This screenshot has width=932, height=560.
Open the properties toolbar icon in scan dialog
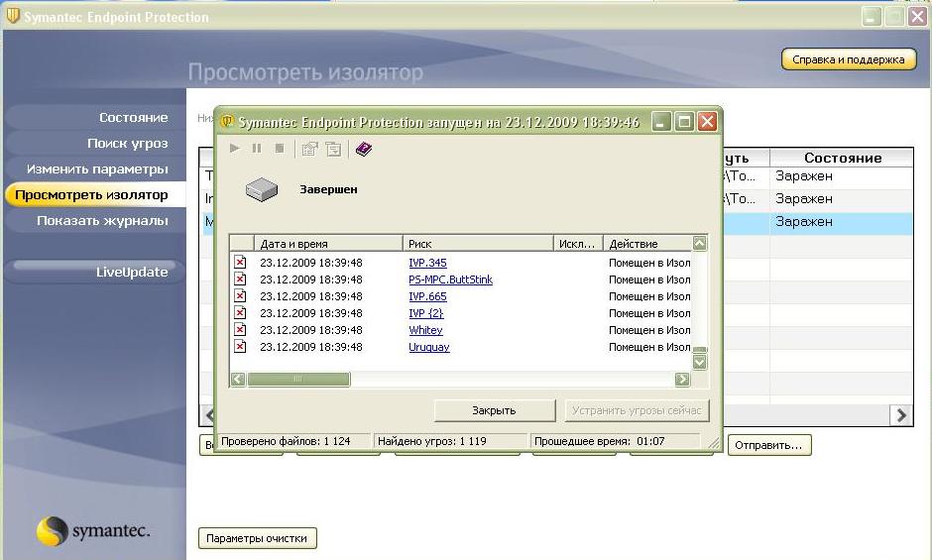click(x=309, y=149)
